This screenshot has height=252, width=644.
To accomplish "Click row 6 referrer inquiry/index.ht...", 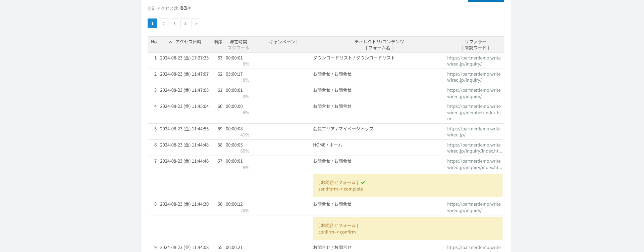I will click(474, 148).
